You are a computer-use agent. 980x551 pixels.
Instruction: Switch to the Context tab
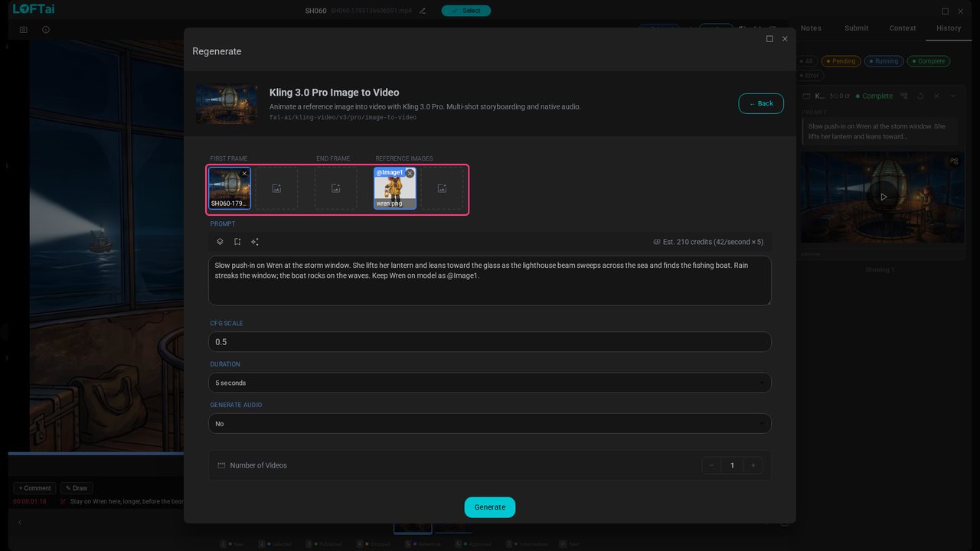click(x=903, y=28)
